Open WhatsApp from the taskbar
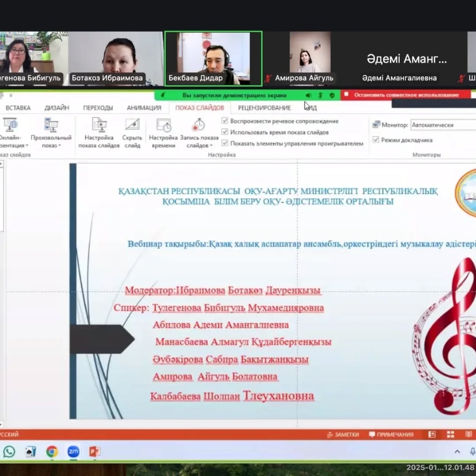This screenshot has height=476, width=476. click(x=9, y=451)
